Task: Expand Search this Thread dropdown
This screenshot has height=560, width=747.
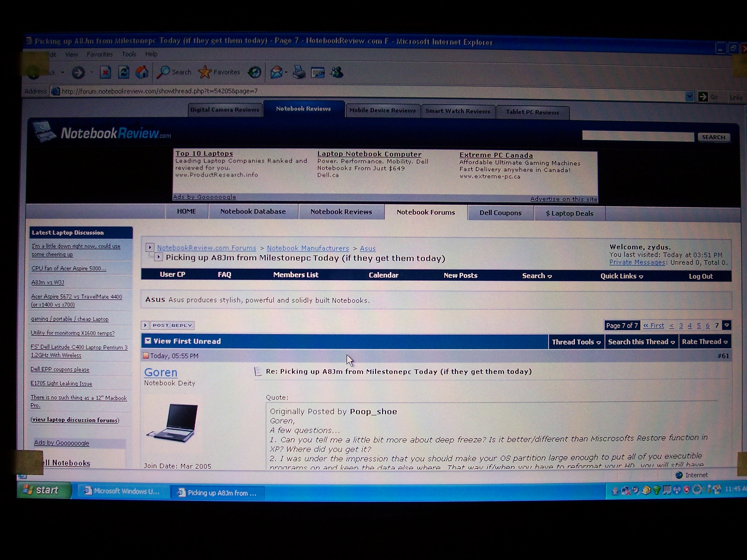Action: tap(641, 342)
